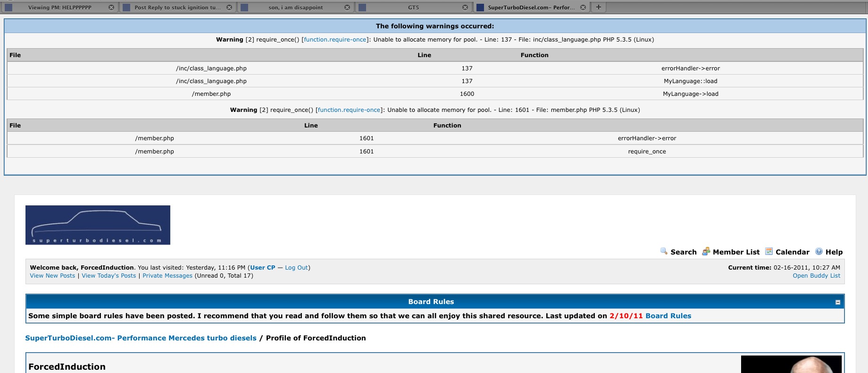Click the File column header in second table
Image resolution: width=868 pixels, height=373 pixels.
(15, 126)
